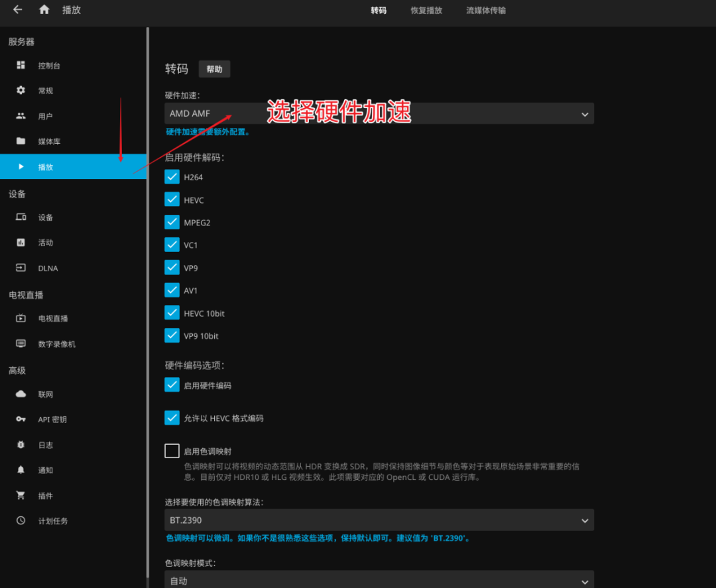Uncheck H264 hardware decoding
The image size is (716, 588).
[x=172, y=177]
